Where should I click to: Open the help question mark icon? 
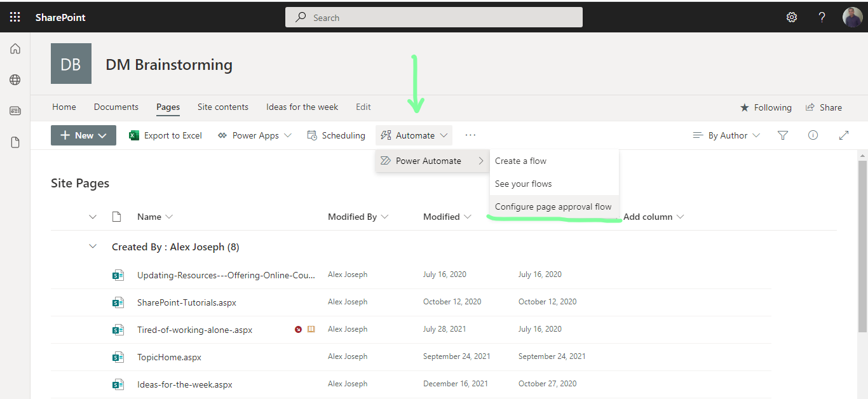click(822, 17)
